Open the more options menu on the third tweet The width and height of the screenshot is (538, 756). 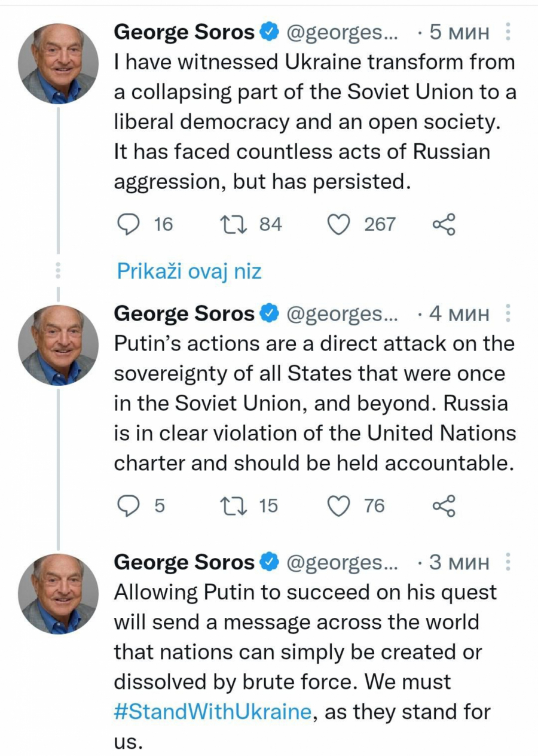coord(509,562)
